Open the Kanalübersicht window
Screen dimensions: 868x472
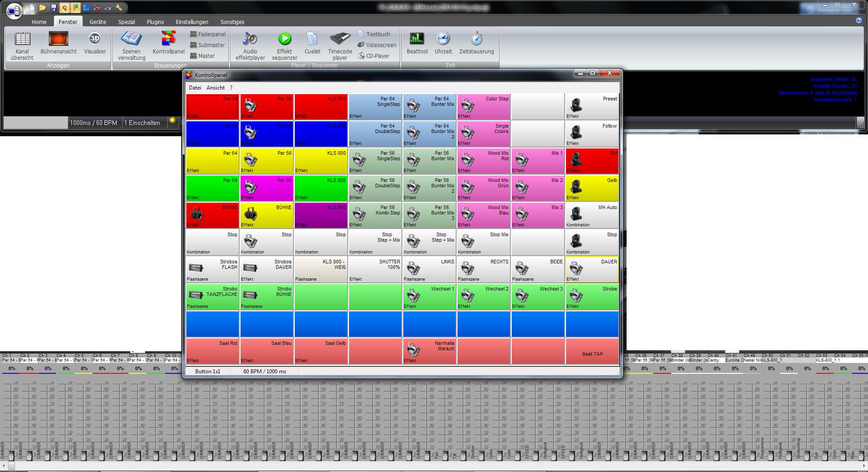tap(22, 46)
